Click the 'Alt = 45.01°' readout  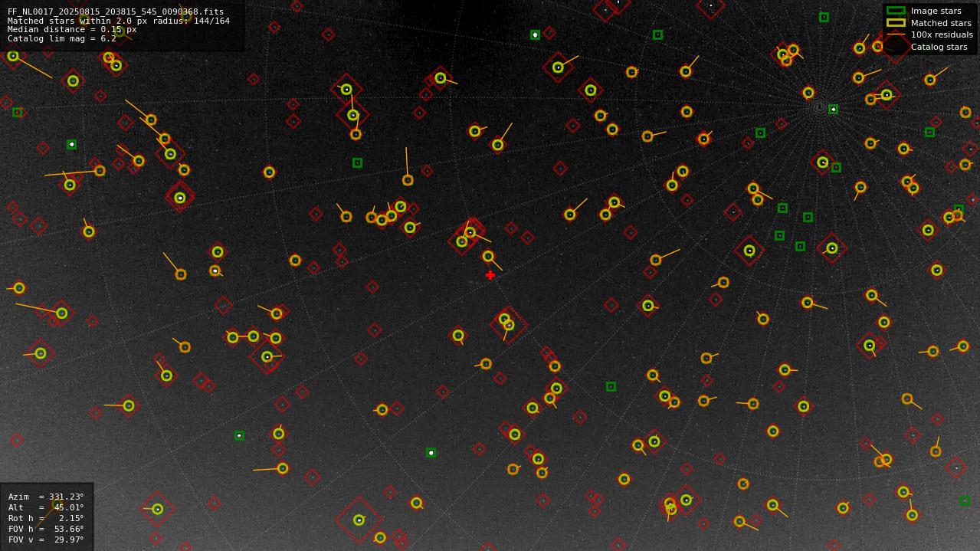coord(46,507)
